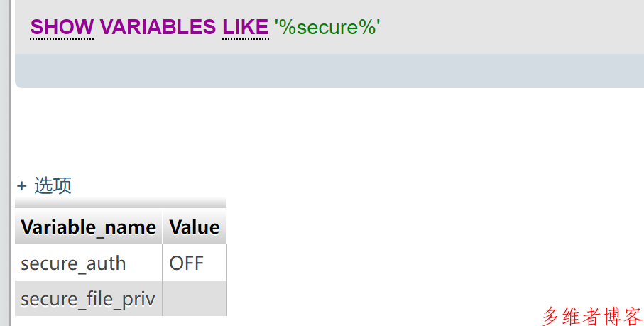Image resolution: width=644 pixels, height=326 pixels.
Task: Click the right border of the results table
Action: 227,280
